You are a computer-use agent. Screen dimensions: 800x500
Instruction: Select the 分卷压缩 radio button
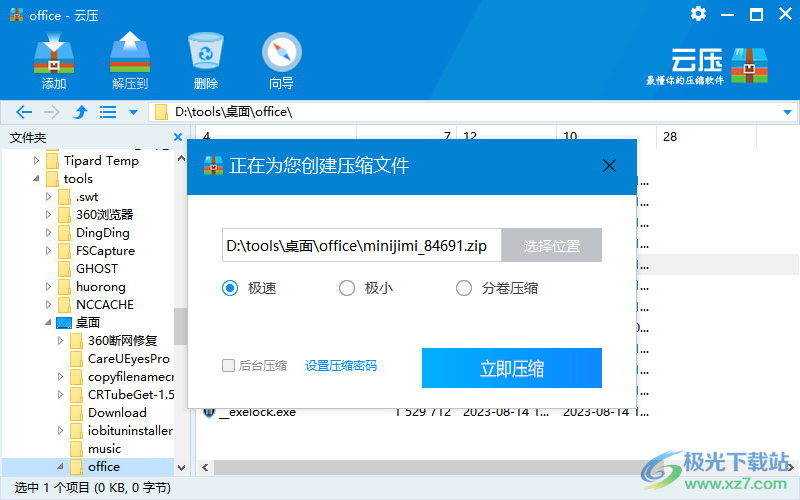coord(464,288)
